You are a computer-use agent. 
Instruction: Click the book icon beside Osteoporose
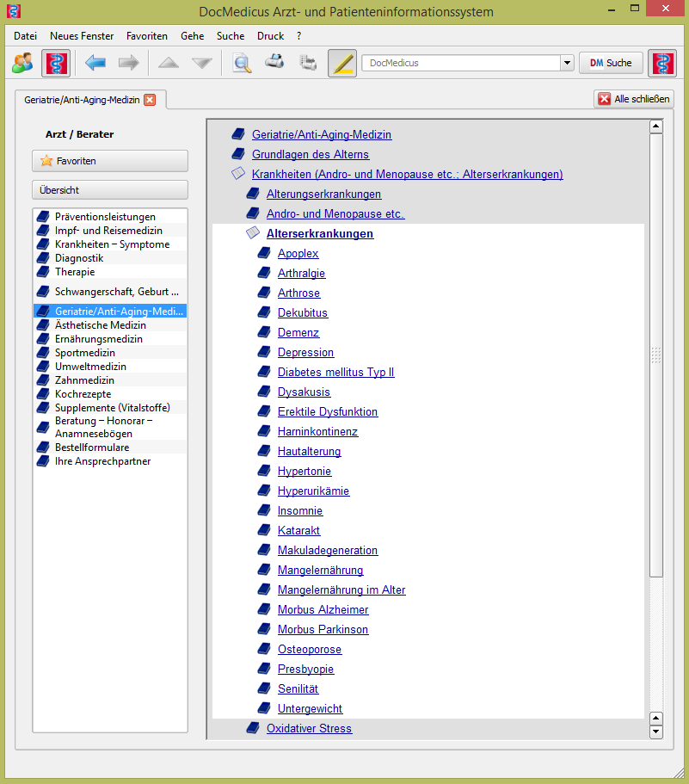pos(264,649)
